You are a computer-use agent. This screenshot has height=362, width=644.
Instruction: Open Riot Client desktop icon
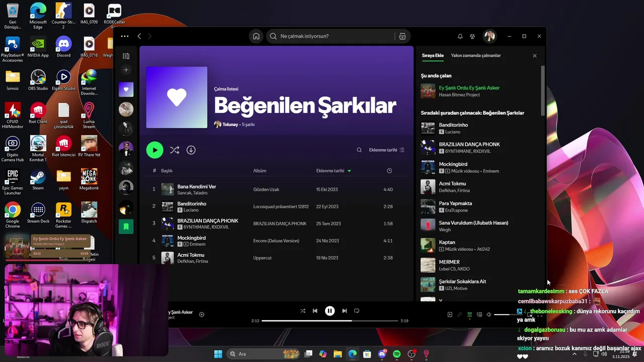(38, 113)
